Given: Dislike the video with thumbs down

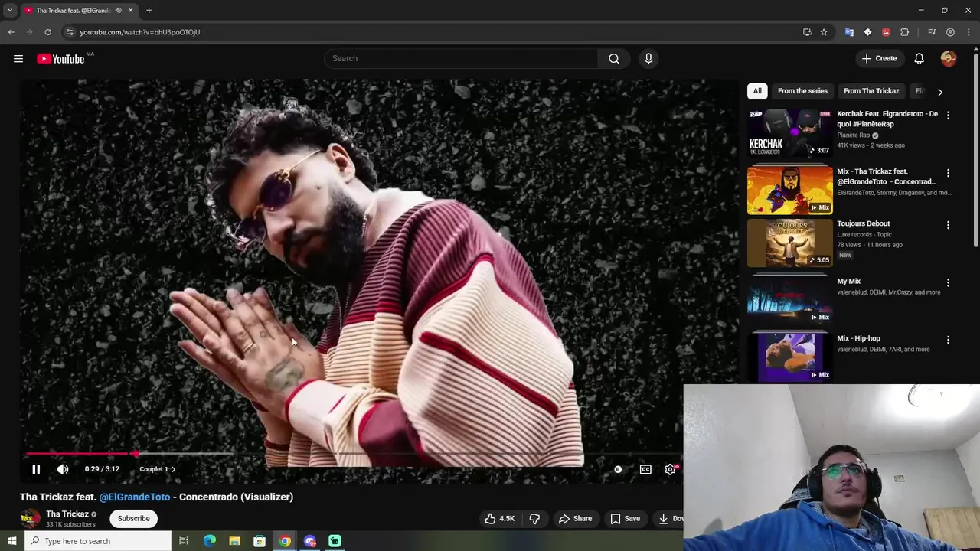Looking at the screenshot, I should tap(534, 518).
